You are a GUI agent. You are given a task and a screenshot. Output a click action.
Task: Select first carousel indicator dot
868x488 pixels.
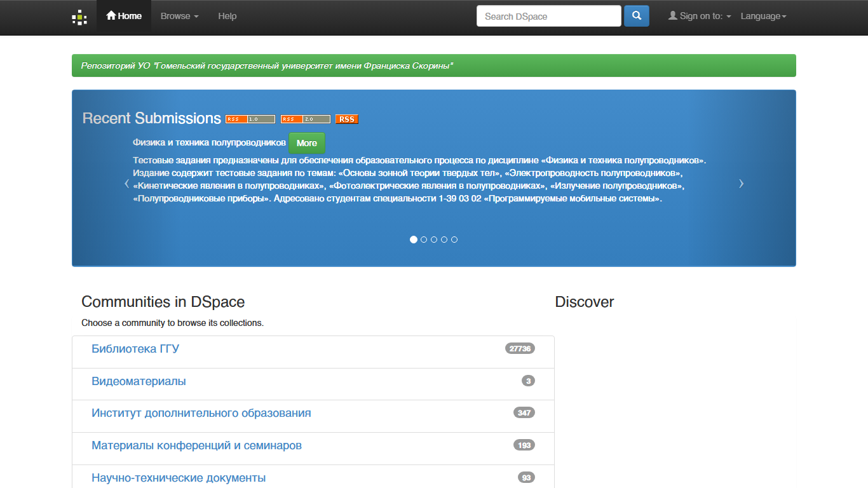[x=414, y=240]
